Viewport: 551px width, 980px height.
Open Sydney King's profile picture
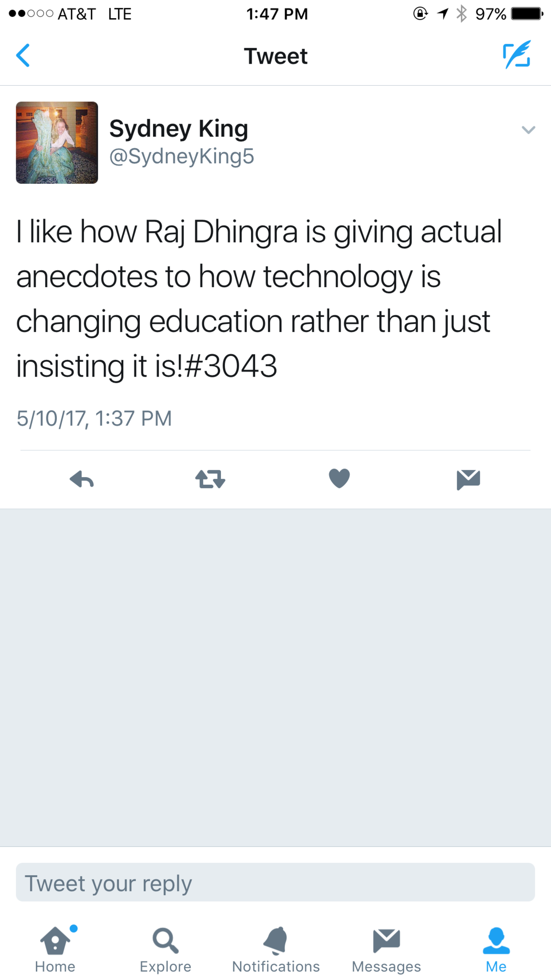(57, 143)
